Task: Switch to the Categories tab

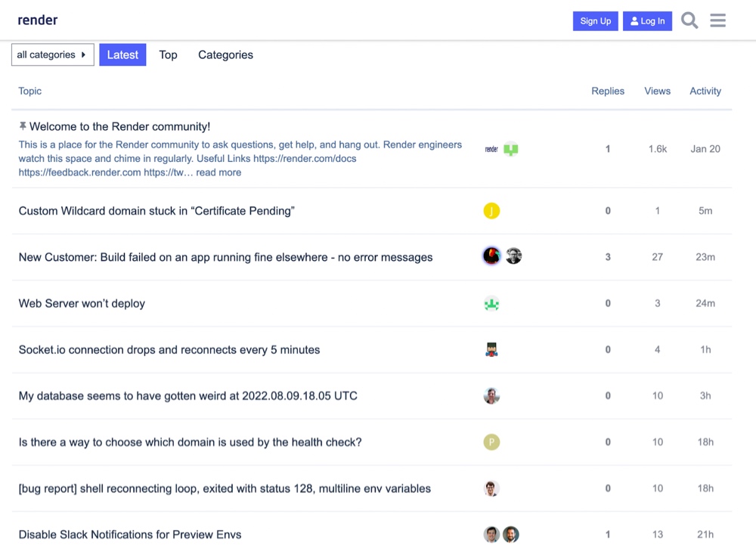Action: click(x=225, y=55)
